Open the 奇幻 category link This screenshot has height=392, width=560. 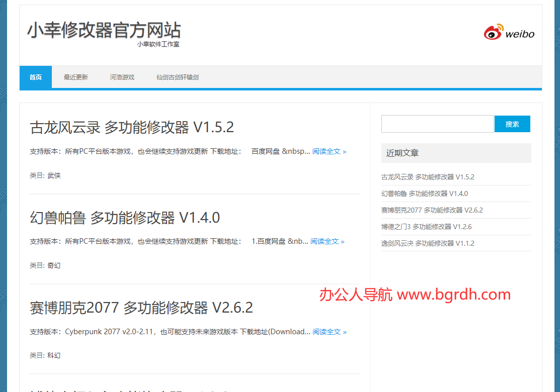(x=55, y=265)
